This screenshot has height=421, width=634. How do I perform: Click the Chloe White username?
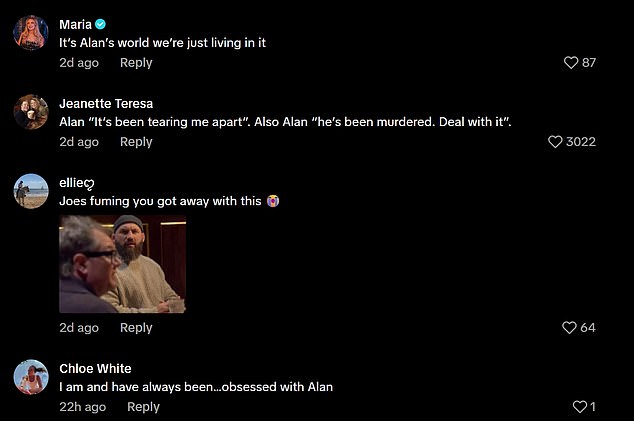95,369
